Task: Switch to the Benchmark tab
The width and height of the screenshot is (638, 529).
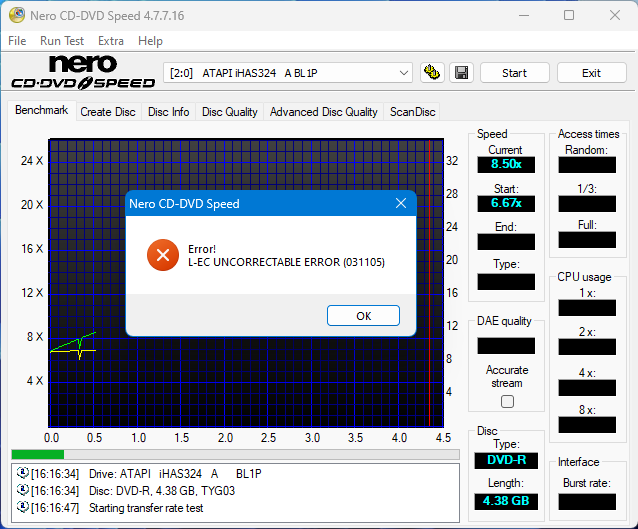Action: click(42, 110)
